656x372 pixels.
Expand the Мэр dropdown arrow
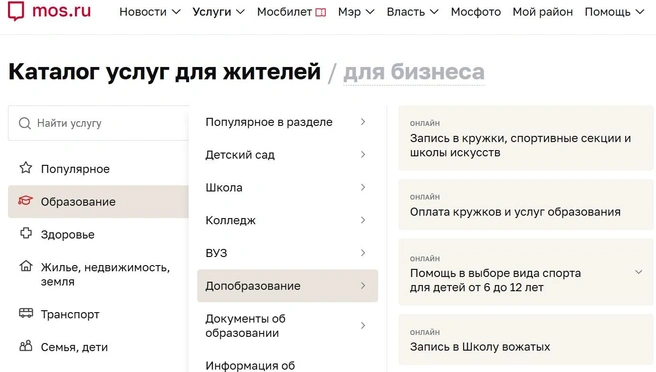coord(370,12)
